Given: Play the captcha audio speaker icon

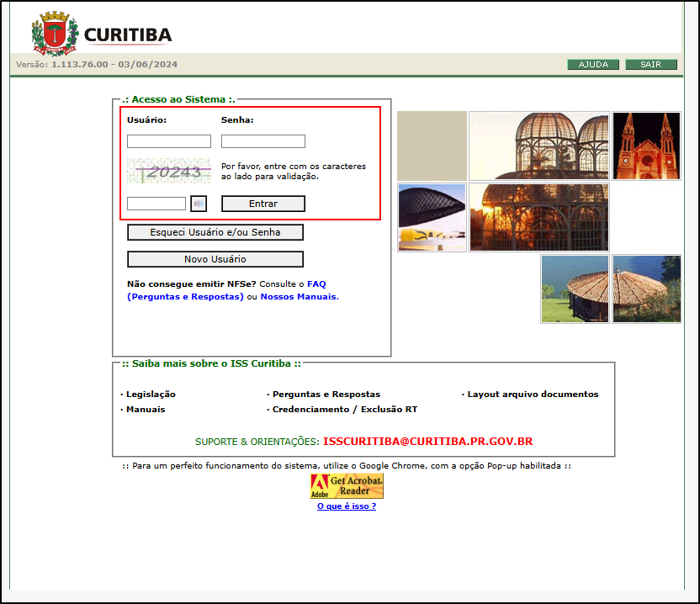Looking at the screenshot, I should click(199, 204).
